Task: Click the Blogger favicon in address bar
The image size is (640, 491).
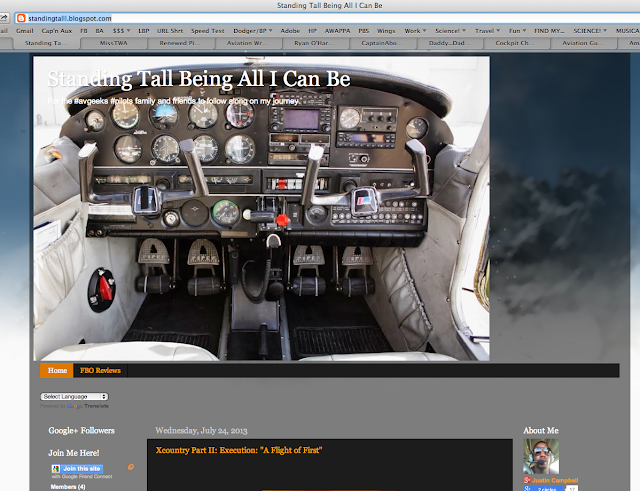Action: [x=21, y=18]
